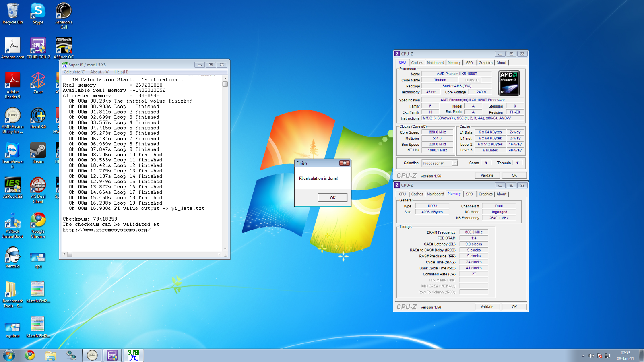644x362 pixels.
Task: Click the AMD Phenom II processor logo
Action: point(509,83)
